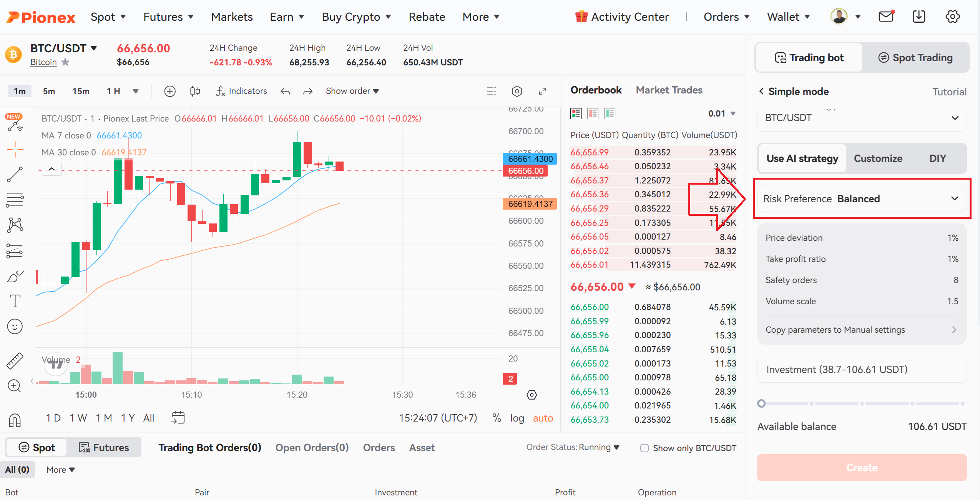The height and width of the screenshot is (500, 980).
Task: Expand chart to fullscreen
Action: (542, 91)
